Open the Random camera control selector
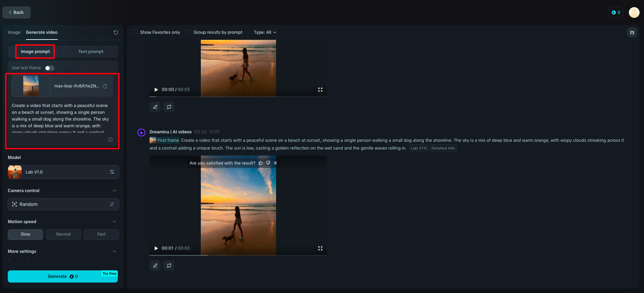The width and height of the screenshot is (644, 293). tap(63, 204)
